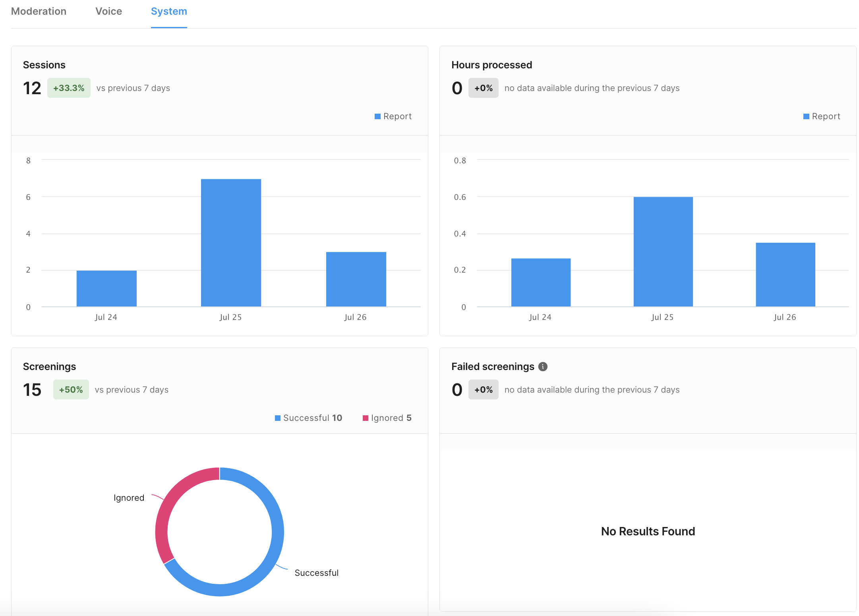The width and height of the screenshot is (859, 616).
Task: Click Jul 24 bar in Hours processed chart
Action: tap(540, 282)
